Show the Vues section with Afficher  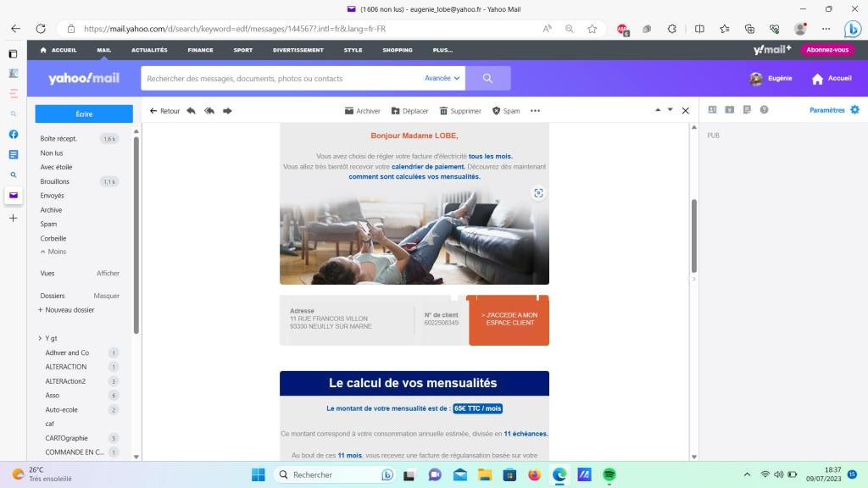108,273
